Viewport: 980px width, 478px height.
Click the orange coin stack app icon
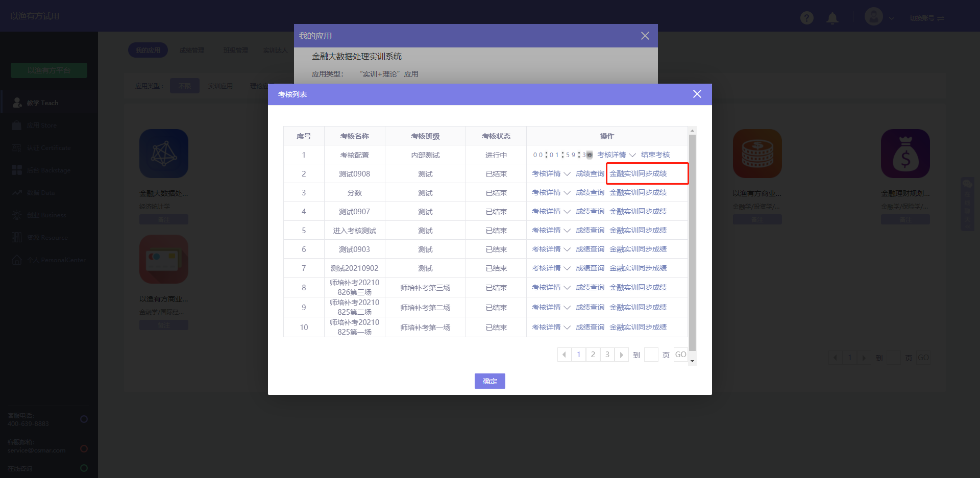[x=757, y=154]
